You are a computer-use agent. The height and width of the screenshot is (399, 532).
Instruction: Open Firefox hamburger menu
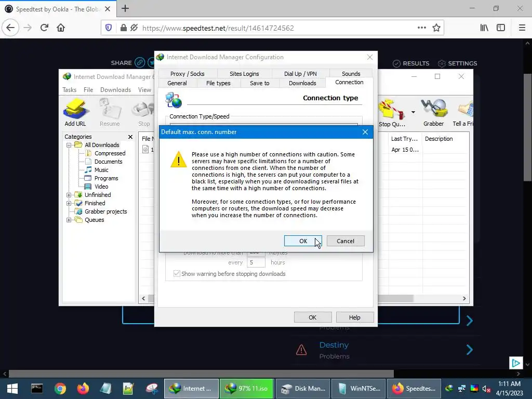tap(522, 28)
